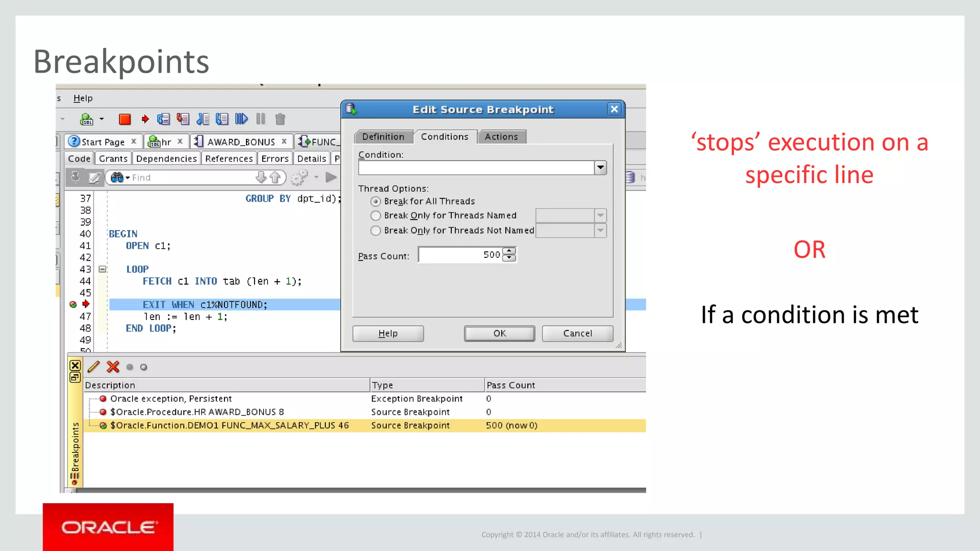Select Break Only for Threads Named radio
The image size is (980, 551).
376,216
